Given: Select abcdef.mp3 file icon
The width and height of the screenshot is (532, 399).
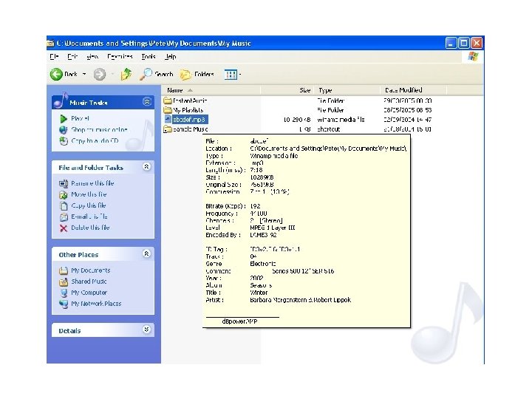Looking at the screenshot, I should [168, 119].
